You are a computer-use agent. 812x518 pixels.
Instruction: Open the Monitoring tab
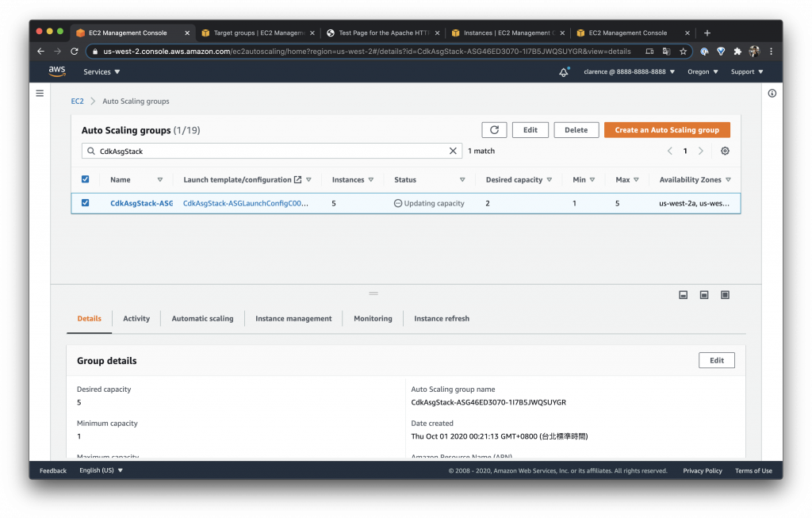click(373, 319)
